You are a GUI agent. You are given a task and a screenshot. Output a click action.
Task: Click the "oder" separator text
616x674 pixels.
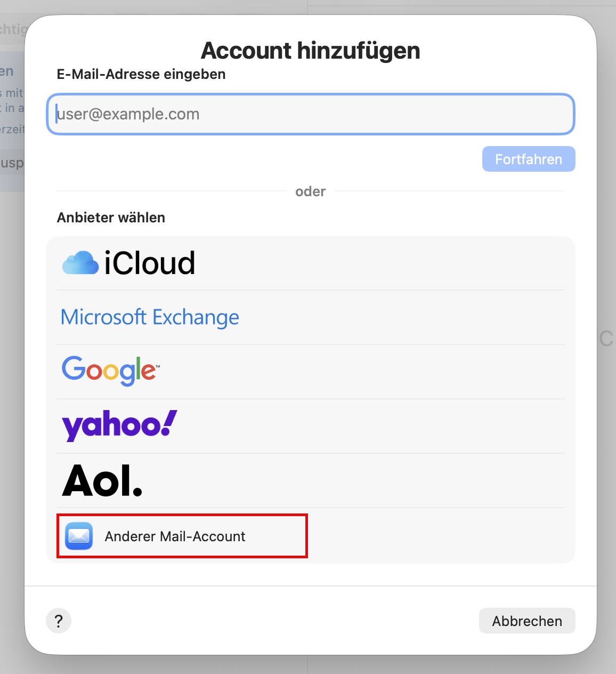click(x=310, y=191)
